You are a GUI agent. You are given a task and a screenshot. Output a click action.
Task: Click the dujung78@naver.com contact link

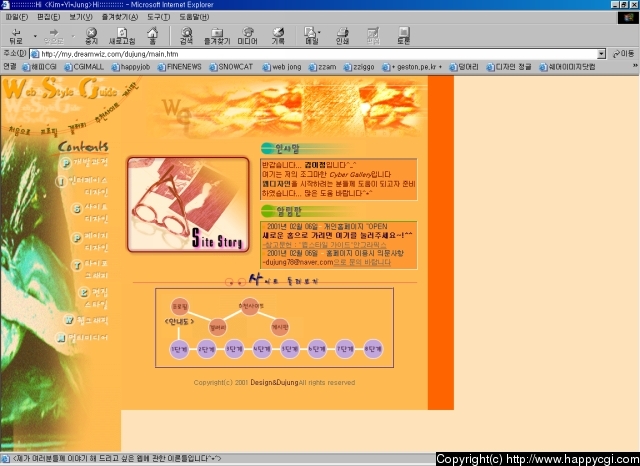pyautogui.click(x=300, y=262)
